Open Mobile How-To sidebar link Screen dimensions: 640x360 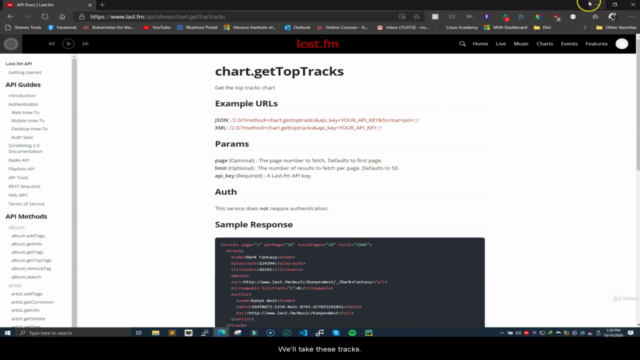[28, 120]
